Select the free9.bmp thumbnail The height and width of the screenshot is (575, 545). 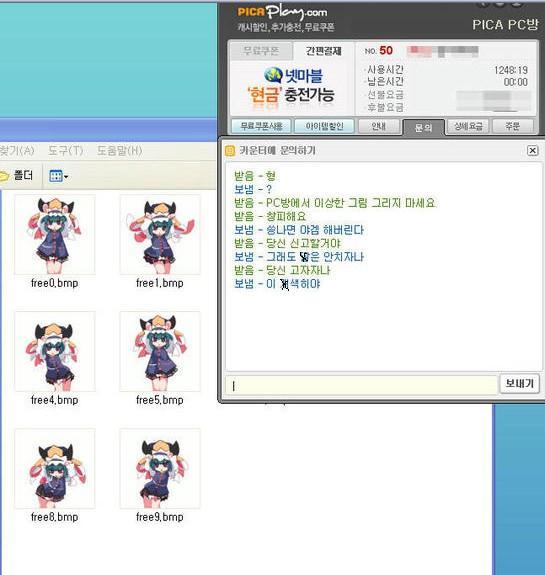(160, 468)
